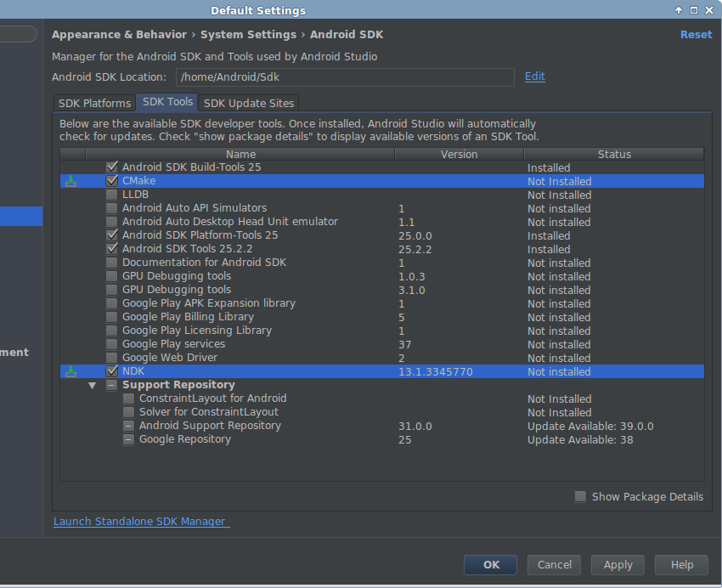Click the Apply button
This screenshot has width=722, height=588.
click(618, 564)
